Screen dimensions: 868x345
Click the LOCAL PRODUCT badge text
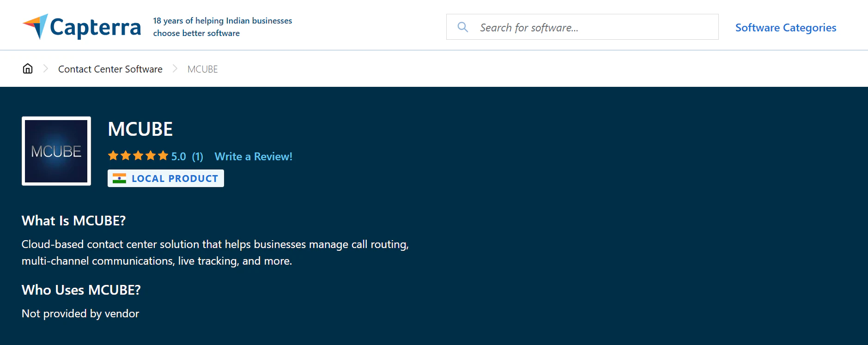[x=175, y=179]
